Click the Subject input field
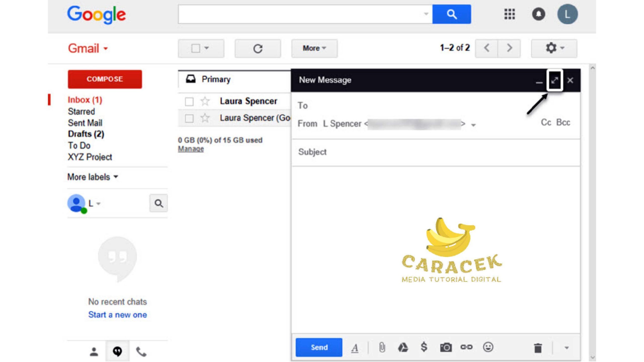Viewport: 644px width, 362px height. [x=436, y=152]
